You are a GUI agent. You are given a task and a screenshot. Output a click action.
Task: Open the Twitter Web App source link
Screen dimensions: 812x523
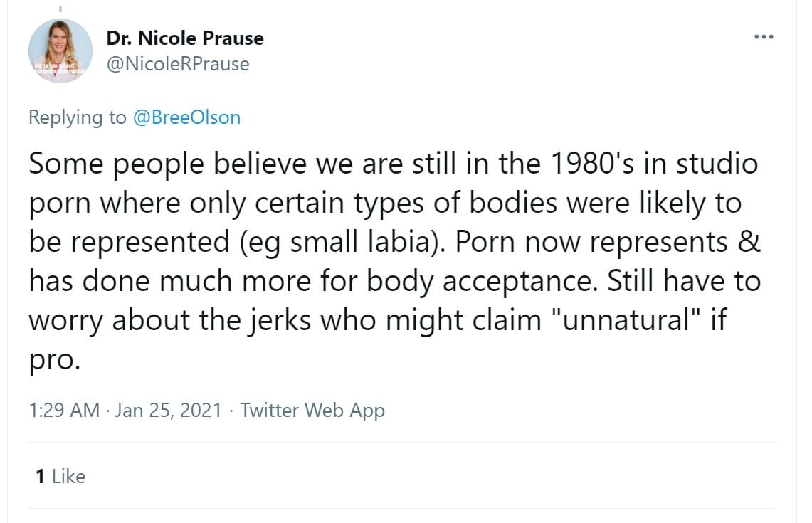(312, 410)
